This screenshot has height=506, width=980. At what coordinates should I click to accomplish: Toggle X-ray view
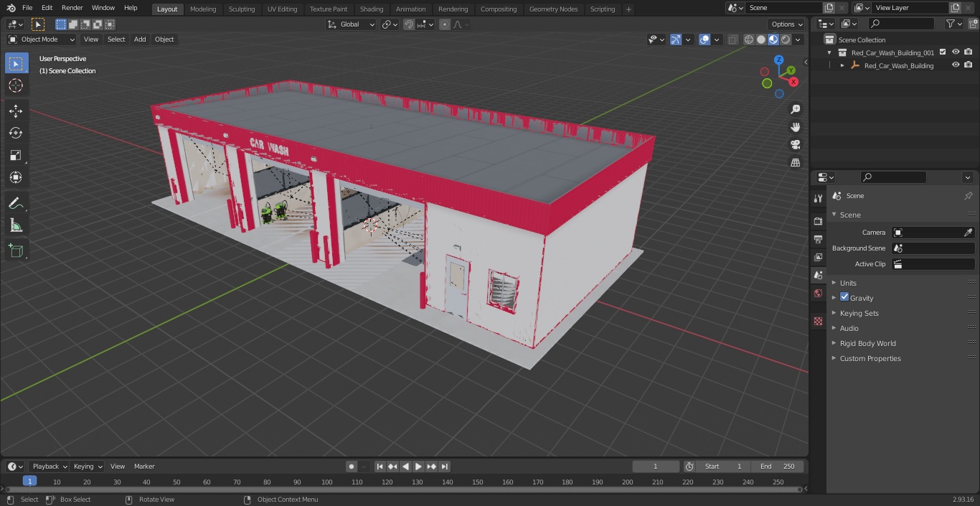point(732,39)
